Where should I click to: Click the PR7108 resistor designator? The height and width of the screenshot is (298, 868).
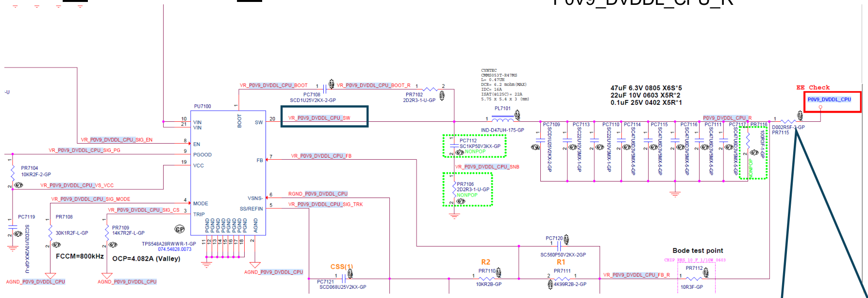tap(64, 217)
